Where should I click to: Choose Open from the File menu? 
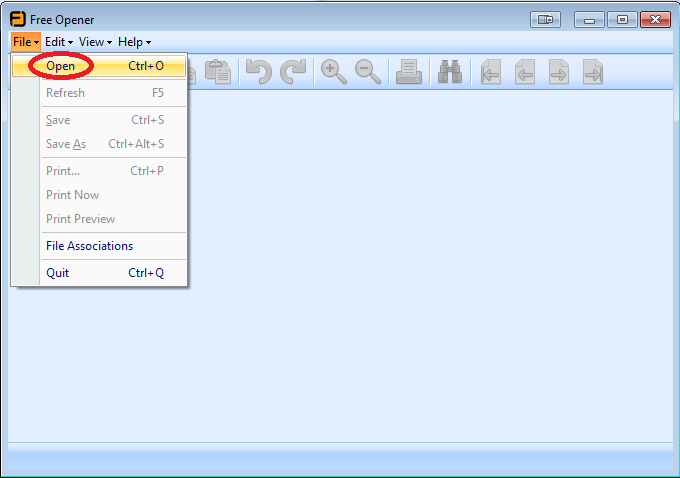tap(99, 66)
